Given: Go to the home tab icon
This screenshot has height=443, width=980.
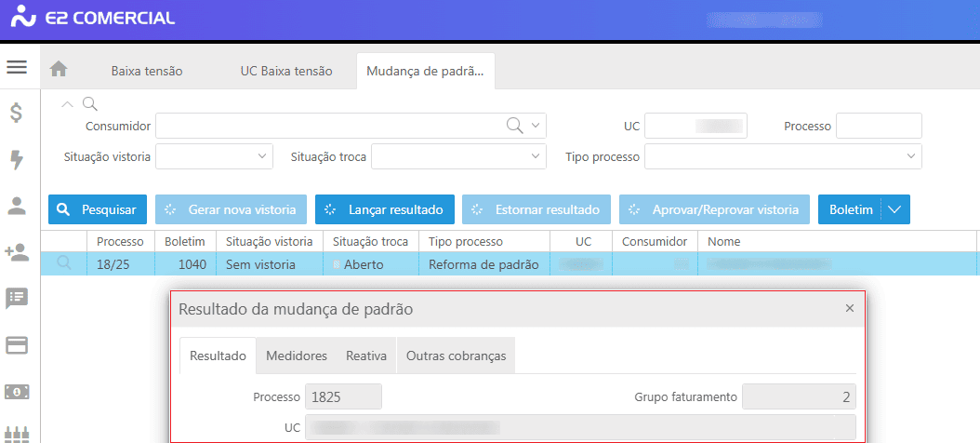Looking at the screenshot, I should click(59, 70).
